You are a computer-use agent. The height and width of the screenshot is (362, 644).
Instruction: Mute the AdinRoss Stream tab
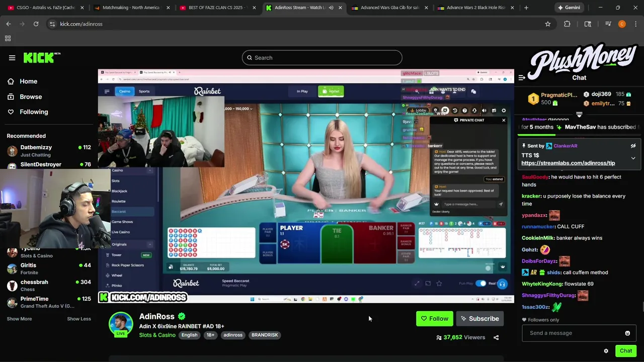coord(331,8)
